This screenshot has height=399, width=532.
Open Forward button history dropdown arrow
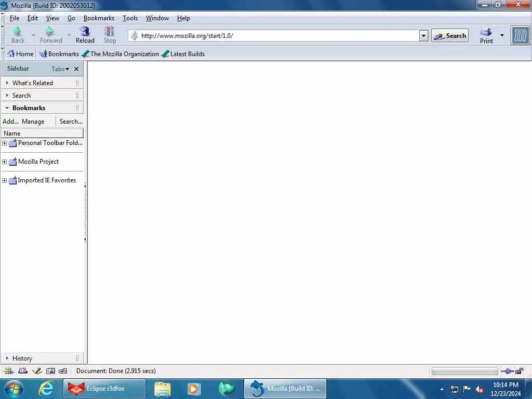(69, 35)
